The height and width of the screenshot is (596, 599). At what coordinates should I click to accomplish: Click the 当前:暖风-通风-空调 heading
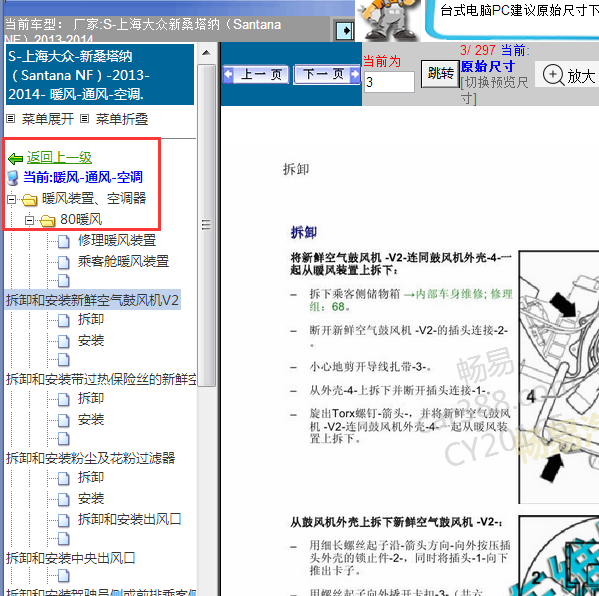[83, 177]
